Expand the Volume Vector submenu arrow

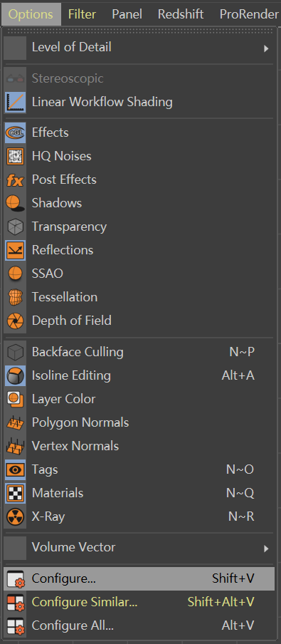[x=266, y=549]
